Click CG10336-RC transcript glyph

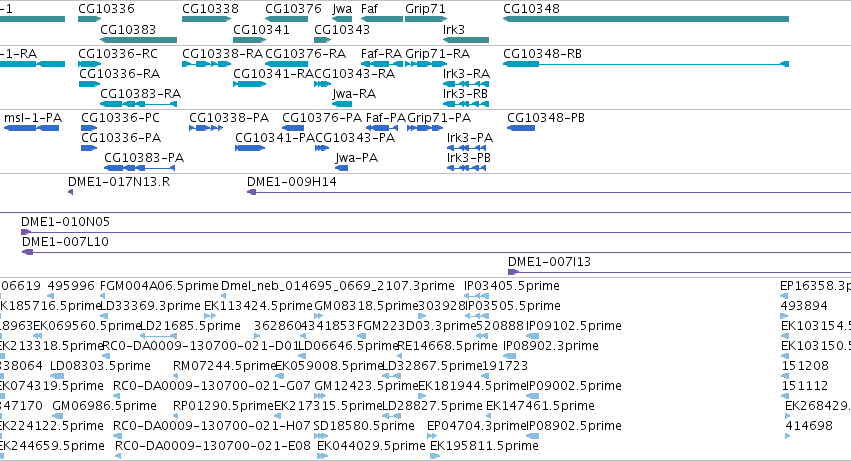[x=90, y=64]
